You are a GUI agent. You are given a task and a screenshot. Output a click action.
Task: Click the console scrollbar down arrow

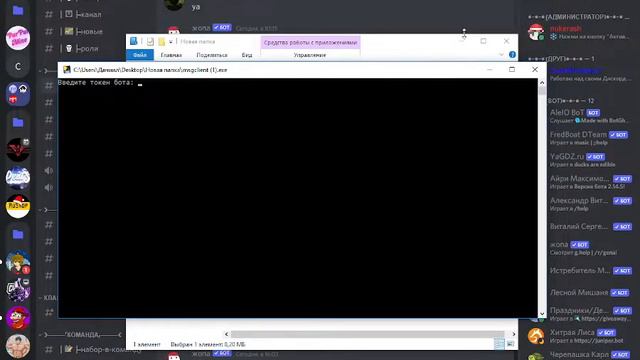[x=542, y=314]
